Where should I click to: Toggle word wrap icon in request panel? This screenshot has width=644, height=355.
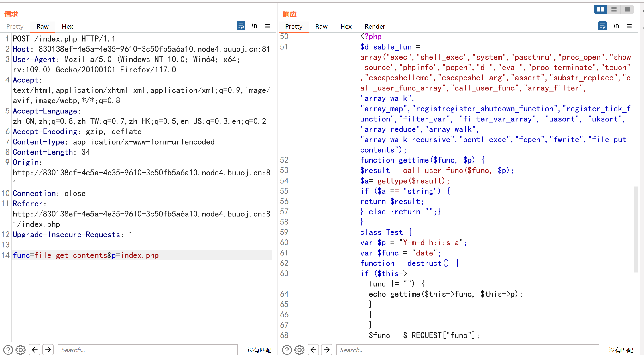(x=241, y=26)
